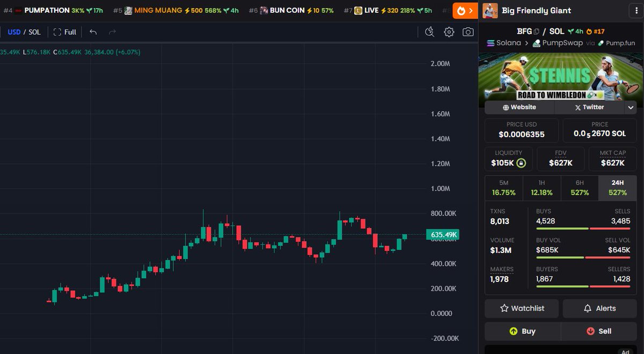Open the chart settings gear
This screenshot has height=354, width=644.
click(x=449, y=32)
